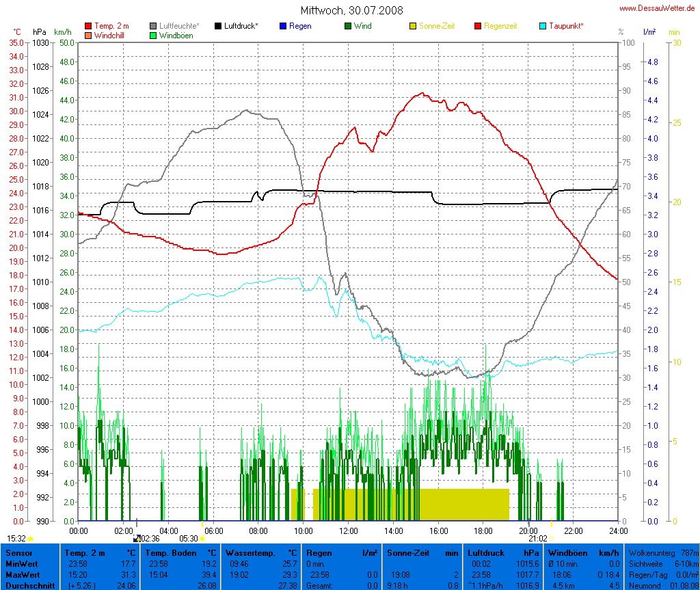Click the yellow Sonne-Zeit legend square

[413, 26]
